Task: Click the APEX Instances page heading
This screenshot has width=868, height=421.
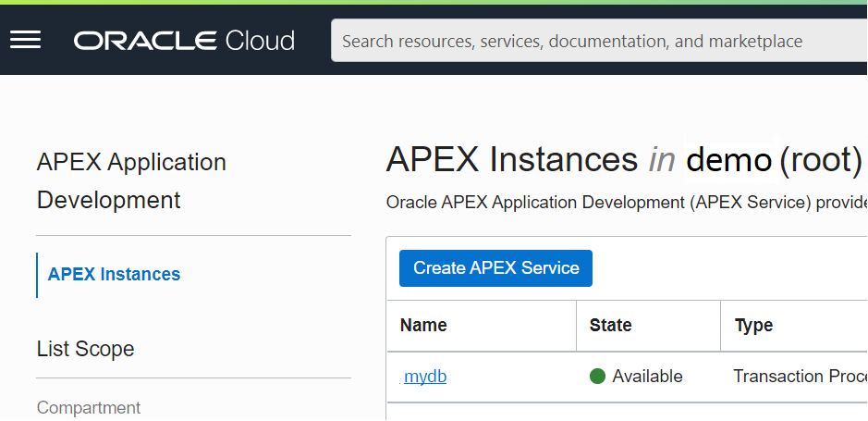Action: pos(511,159)
